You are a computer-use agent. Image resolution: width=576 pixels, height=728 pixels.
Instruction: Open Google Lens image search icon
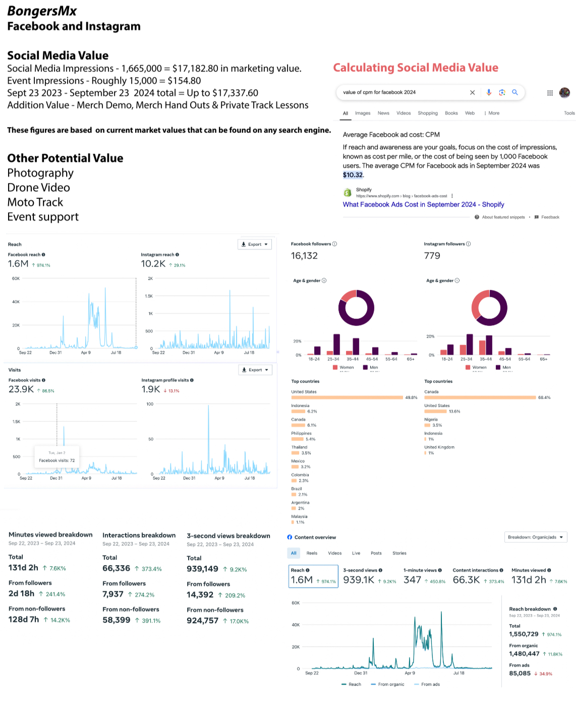(502, 92)
